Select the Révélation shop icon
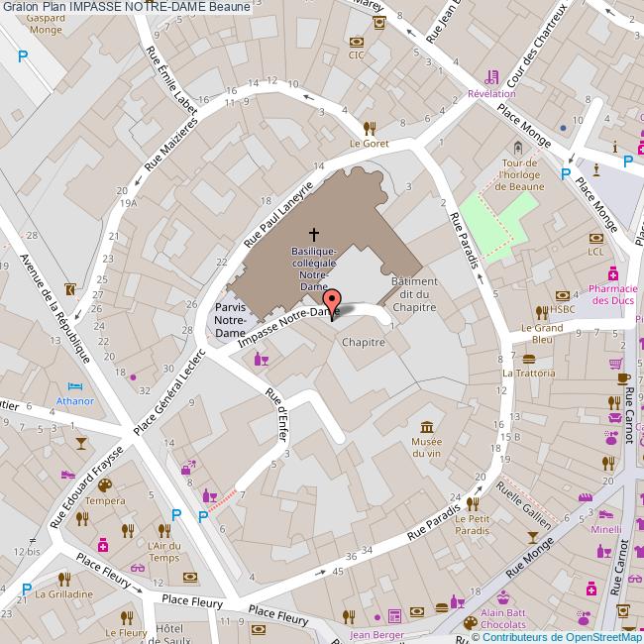 click(x=491, y=77)
